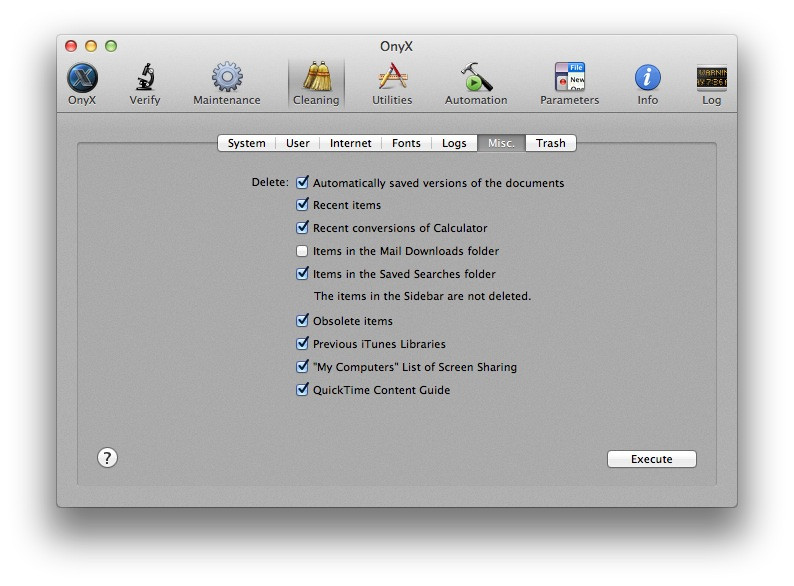Close the OnyX window with red button
Viewport: 794px width, 586px height.
pyautogui.click(x=71, y=46)
